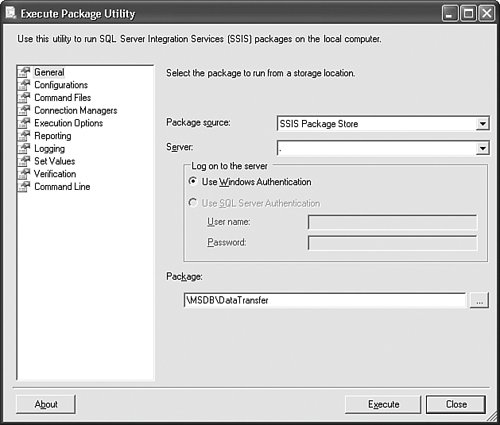This screenshot has height=425, width=500.
Task: Click the Close button at bottom
Action: (x=456, y=404)
